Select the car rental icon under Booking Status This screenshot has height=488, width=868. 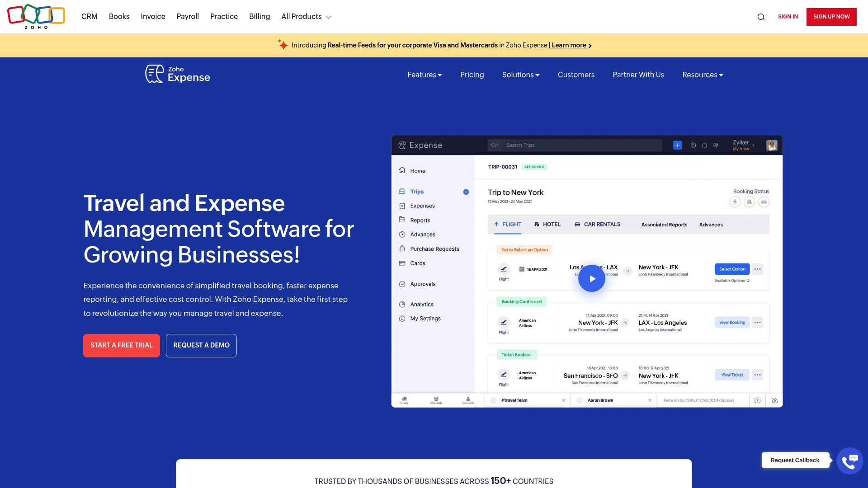[764, 202]
